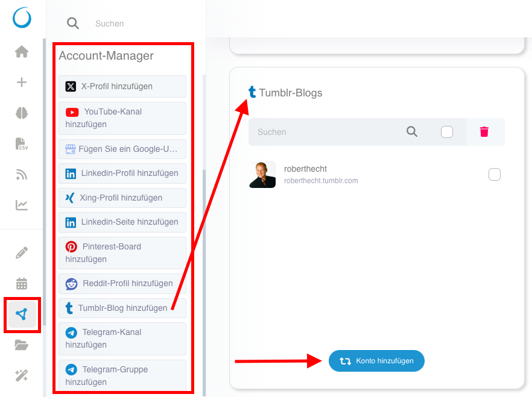Open the brain AI assistant icon
532x397 pixels.
pyautogui.click(x=22, y=113)
